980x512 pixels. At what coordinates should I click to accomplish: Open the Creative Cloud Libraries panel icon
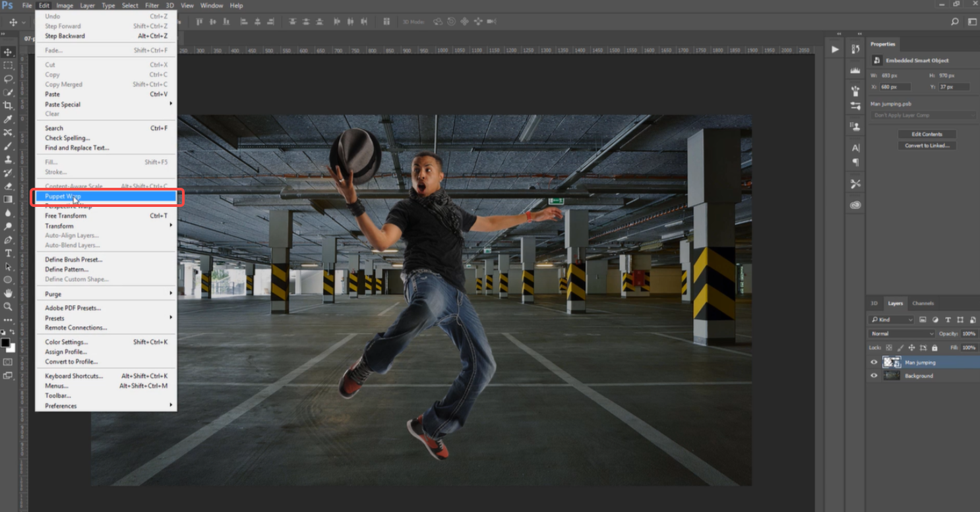point(855,205)
